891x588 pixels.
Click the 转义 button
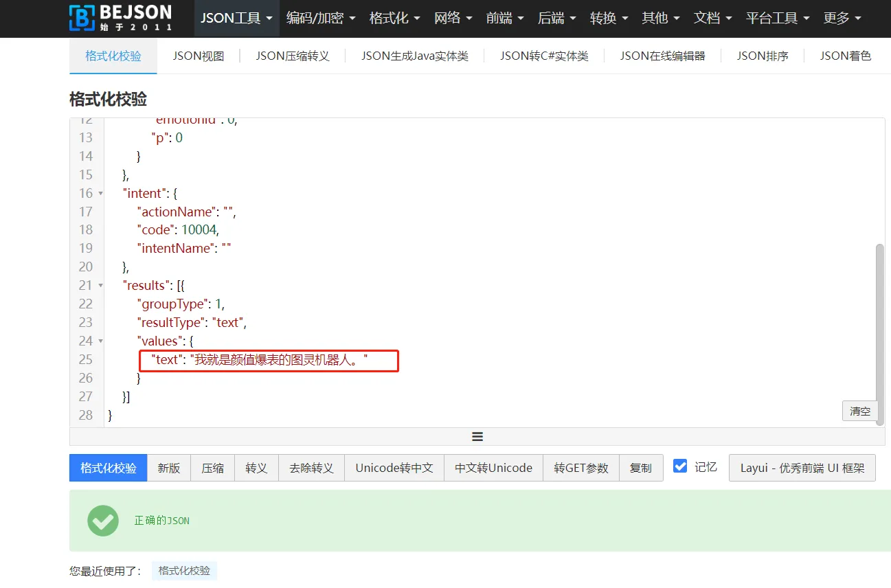tap(256, 468)
